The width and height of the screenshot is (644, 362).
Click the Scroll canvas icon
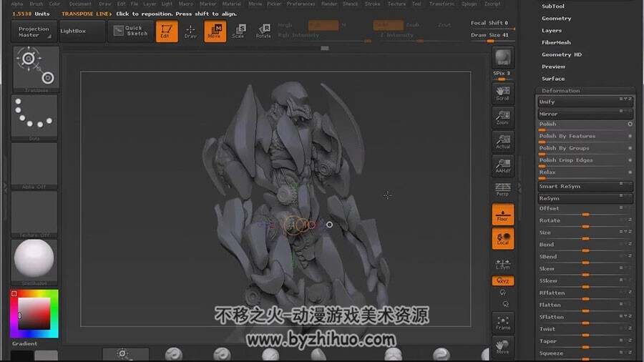(x=503, y=94)
